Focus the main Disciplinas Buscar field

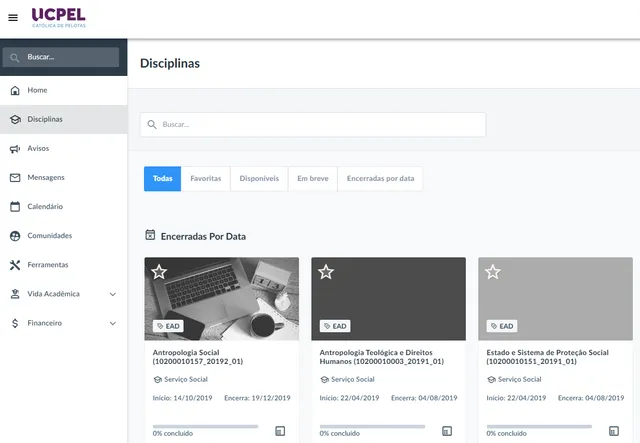313,125
